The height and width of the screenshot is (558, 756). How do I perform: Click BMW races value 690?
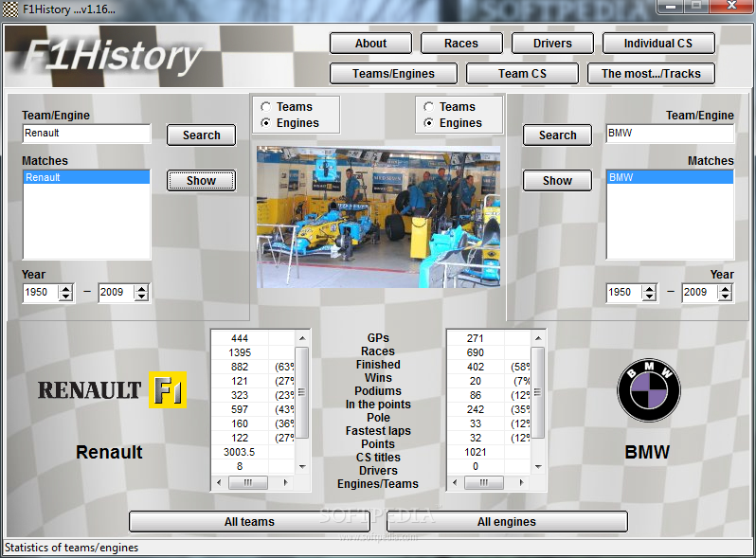click(476, 352)
